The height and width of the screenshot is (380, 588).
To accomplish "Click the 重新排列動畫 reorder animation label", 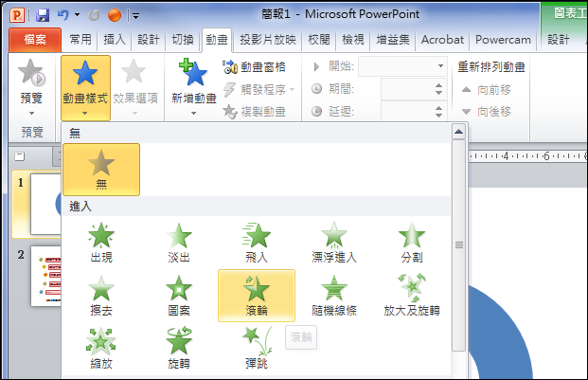I will pos(491,67).
